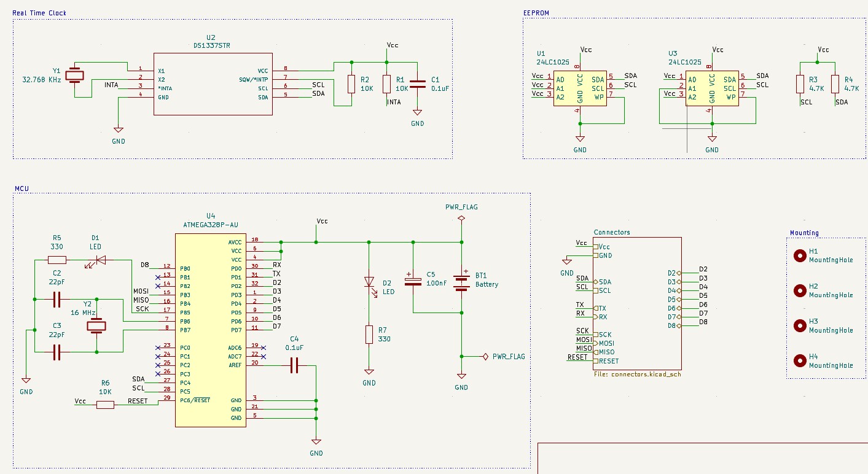The height and width of the screenshot is (474, 868).
Task: Select resistor R3 4.7K on SCL
Action: [800, 84]
